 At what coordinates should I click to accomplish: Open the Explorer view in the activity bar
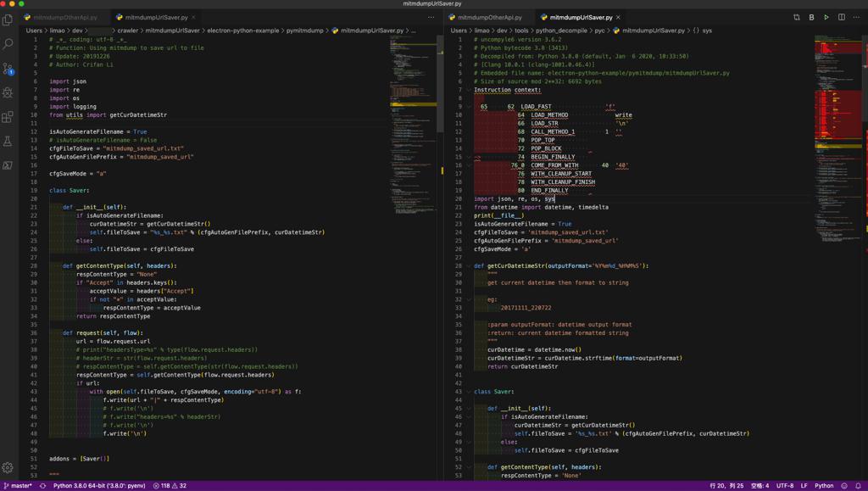(x=8, y=20)
